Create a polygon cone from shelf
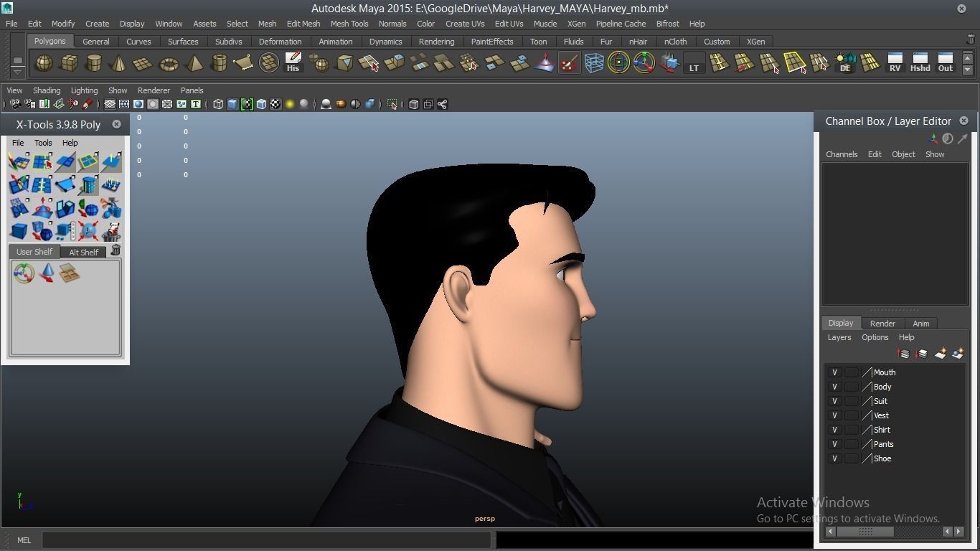Image resolution: width=980 pixels, height=551 pixels. click(x=118, y=63)
